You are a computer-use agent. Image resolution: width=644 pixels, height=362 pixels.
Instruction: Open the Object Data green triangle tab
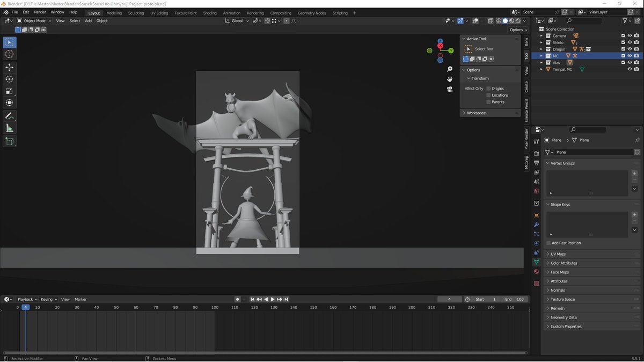[536, 262]
